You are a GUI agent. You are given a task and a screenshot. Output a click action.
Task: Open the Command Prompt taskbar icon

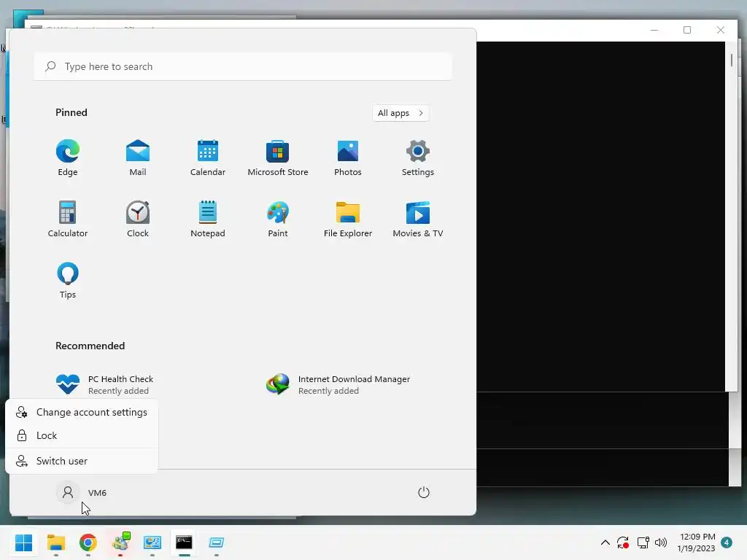184,542
